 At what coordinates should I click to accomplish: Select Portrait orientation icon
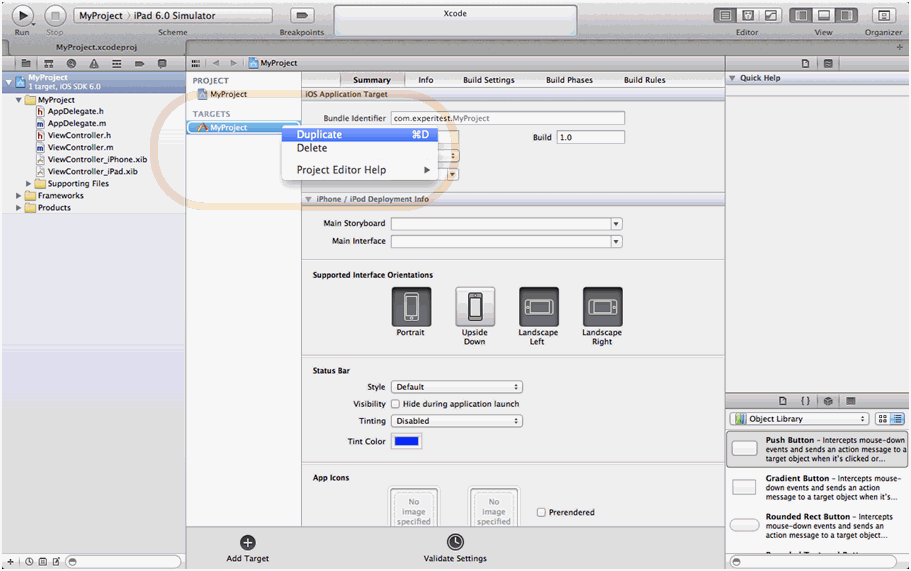[411, 307]
